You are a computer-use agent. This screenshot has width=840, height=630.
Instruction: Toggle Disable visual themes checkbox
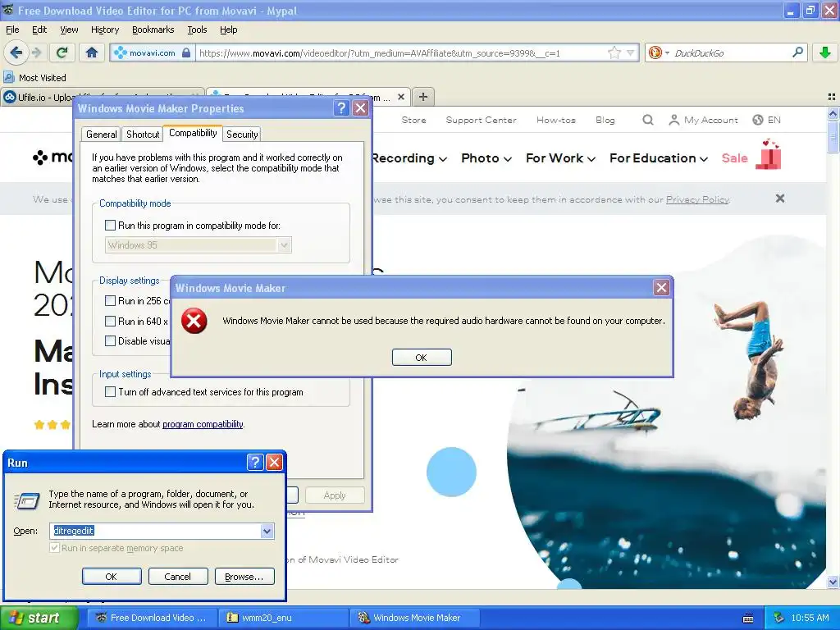click(x=110, y=340)
